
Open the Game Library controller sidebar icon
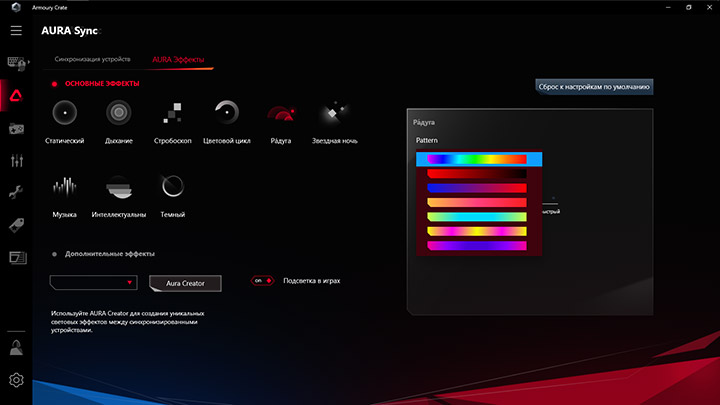[x=17, y=129]
